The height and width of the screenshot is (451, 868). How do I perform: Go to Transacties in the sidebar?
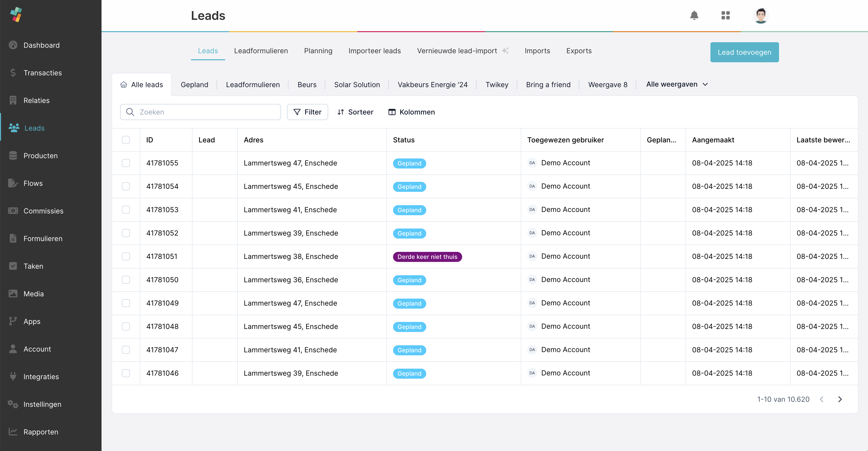point(42,73)
